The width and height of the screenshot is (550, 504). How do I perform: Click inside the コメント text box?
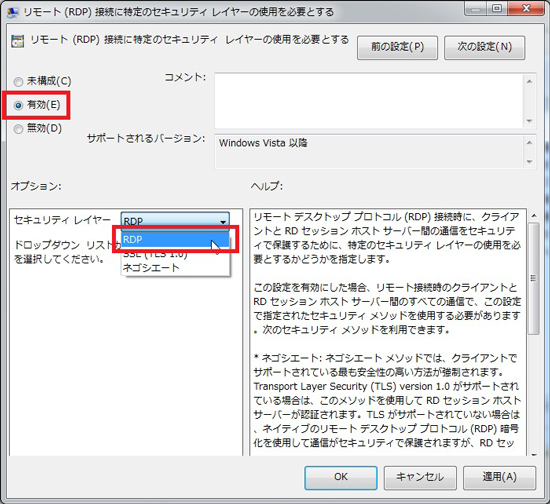tap(369, 101)
